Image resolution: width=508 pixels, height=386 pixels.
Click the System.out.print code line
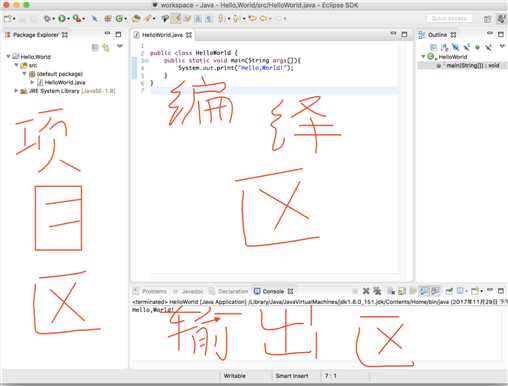(236, 68)
